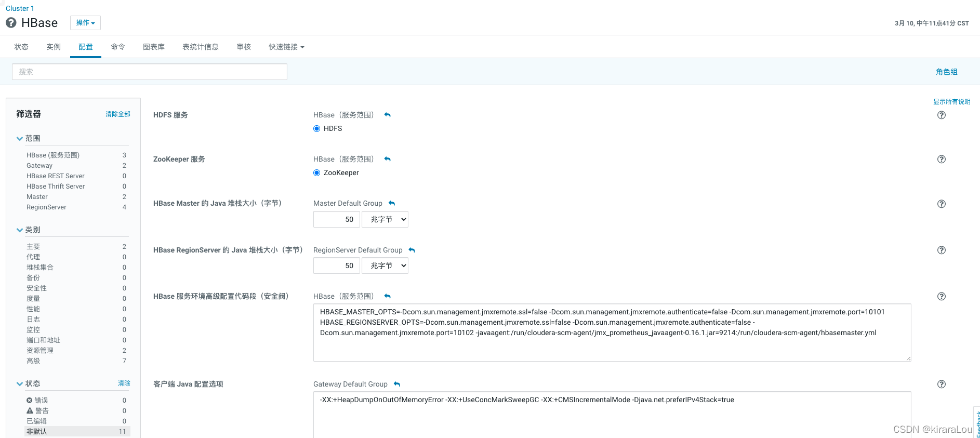Show help for ZooKeeper 服务 setting
This screenshot has width=980, height=438.
pos(941,160)
